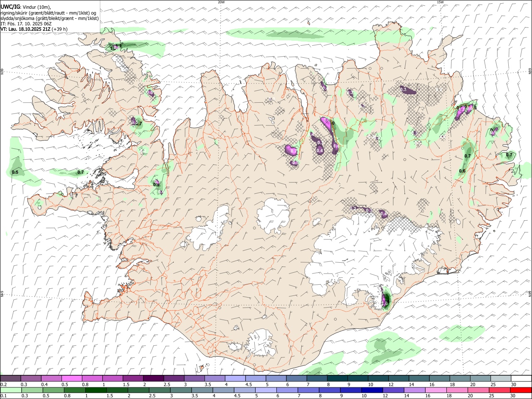This screenshot has width=532, height=399.
Task: Click the 'VT: Lau. 18.10.2025 21Z (+39 h)' line
Action: [34, 29]
